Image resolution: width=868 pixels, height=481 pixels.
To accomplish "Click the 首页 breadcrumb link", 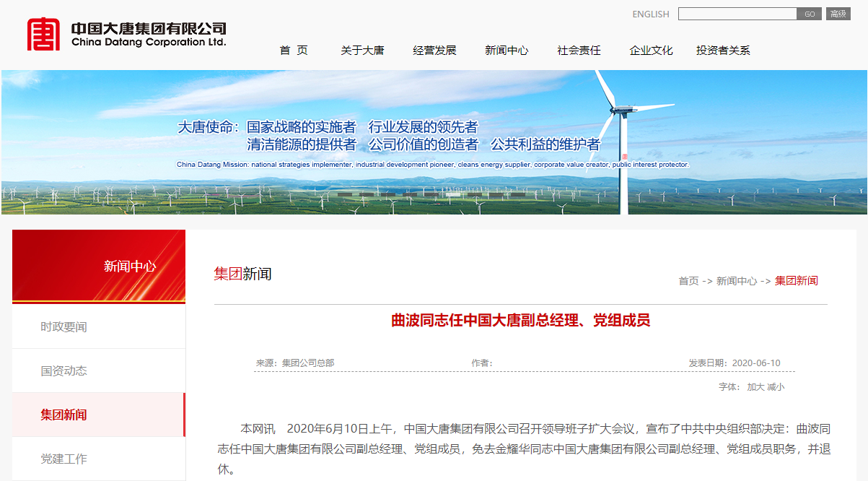I will click(688, 281).
